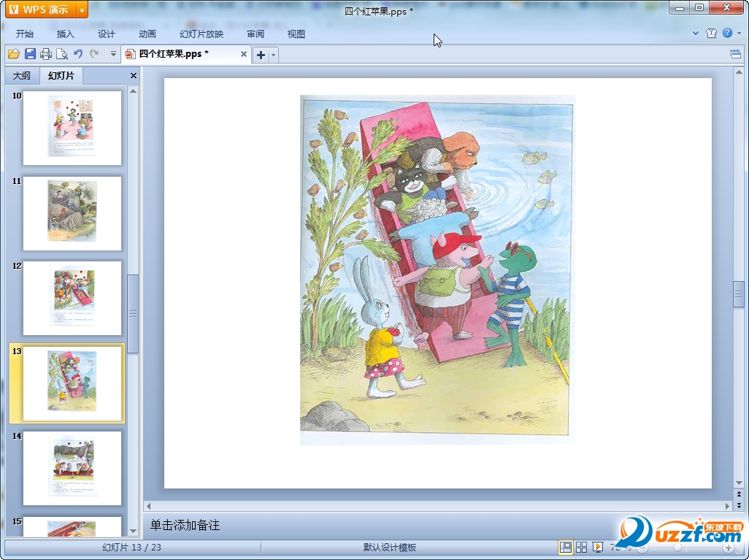This screenshot has height=560, width=749.
Task: Switch to normal view in the status bar
Action: coord(566,547)
